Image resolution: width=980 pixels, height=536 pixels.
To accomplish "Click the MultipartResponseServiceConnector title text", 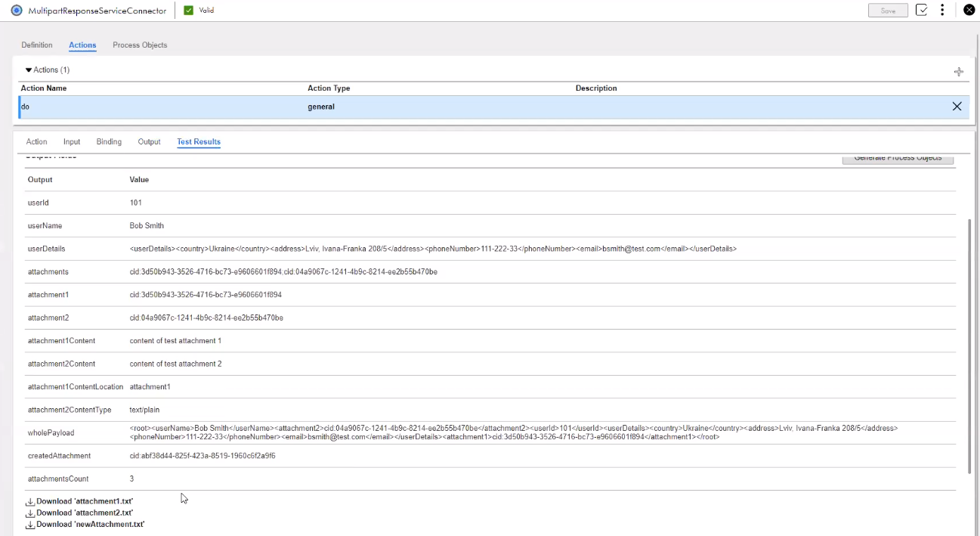I will coord(97,11).
